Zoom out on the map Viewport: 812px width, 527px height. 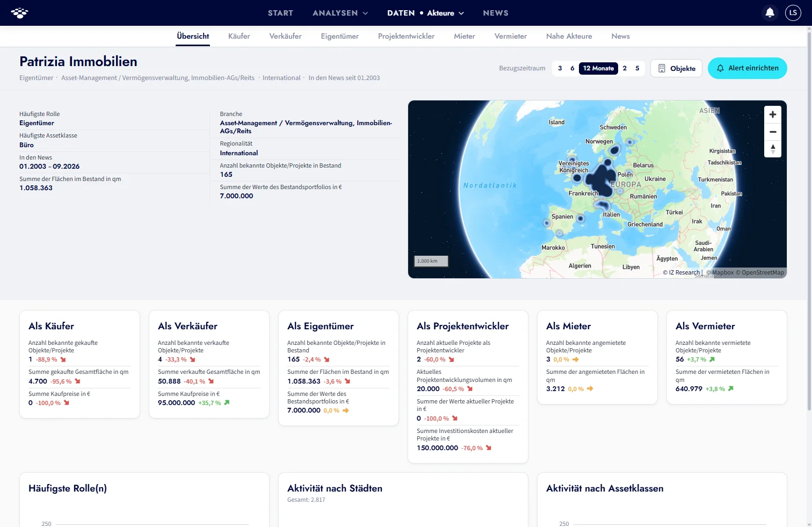pos(773,132)
